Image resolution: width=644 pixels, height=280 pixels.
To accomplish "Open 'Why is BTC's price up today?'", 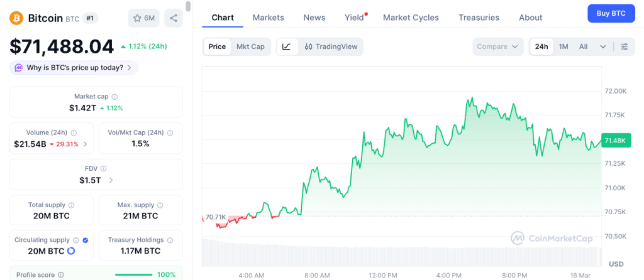I will (74, 68).
